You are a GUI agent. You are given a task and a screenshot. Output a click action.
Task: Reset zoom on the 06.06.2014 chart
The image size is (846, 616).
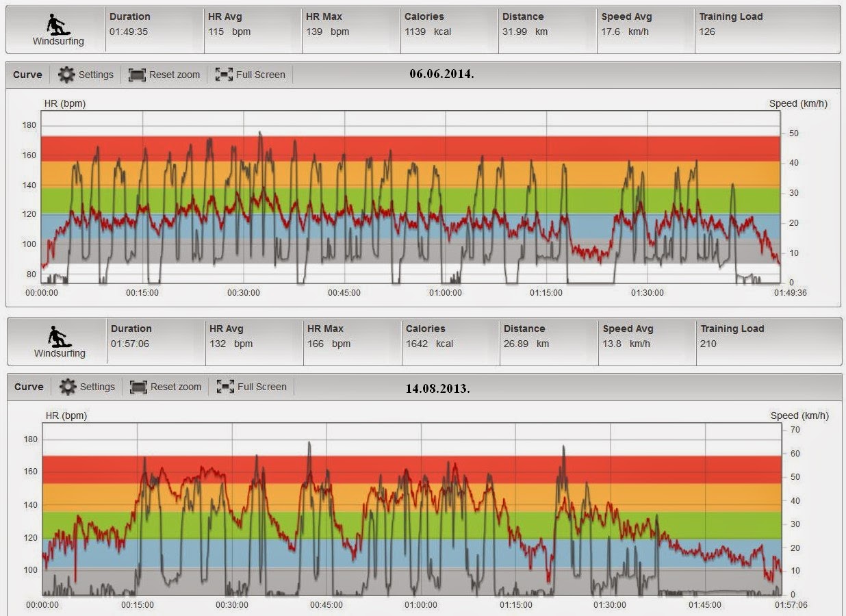pyautogui.click(x=164, y=75)
